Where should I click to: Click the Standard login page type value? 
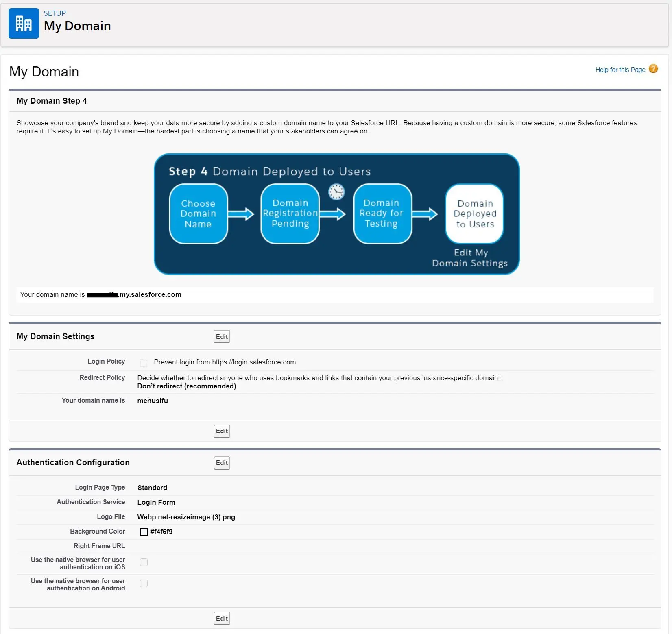152,488
